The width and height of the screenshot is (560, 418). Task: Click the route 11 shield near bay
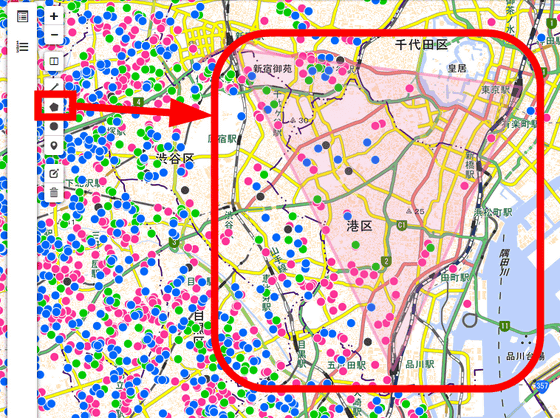(505, 326)
